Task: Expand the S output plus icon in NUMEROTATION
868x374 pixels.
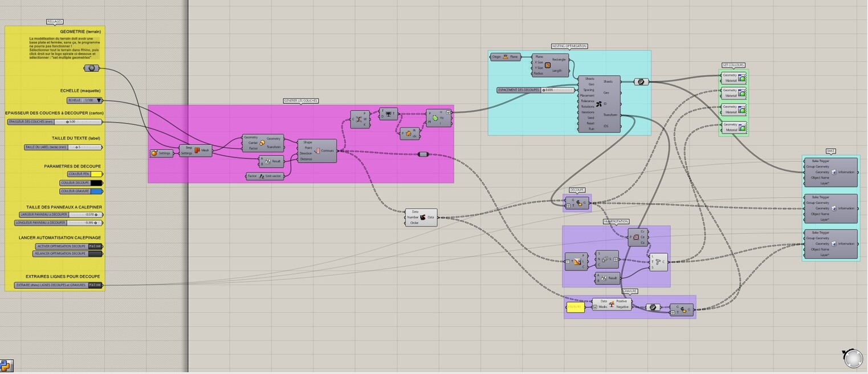Action: pos(614,259)
